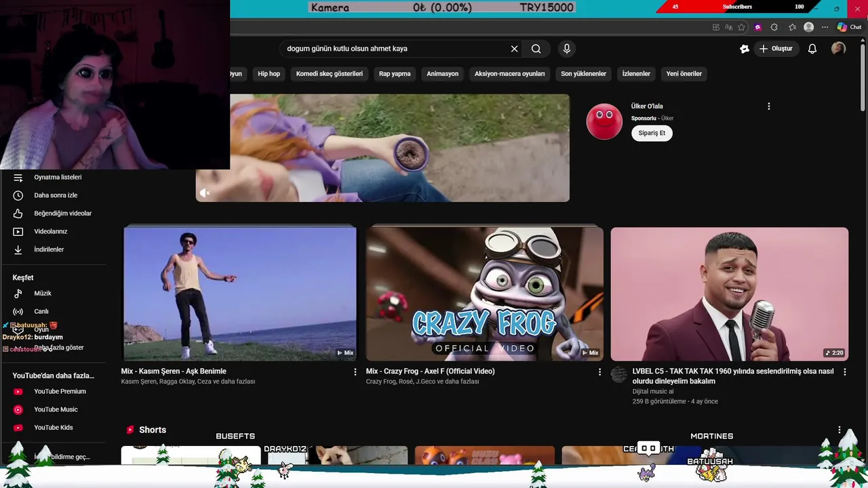
Task: Select the Rap yapma chip
Action: click(395, 74)
